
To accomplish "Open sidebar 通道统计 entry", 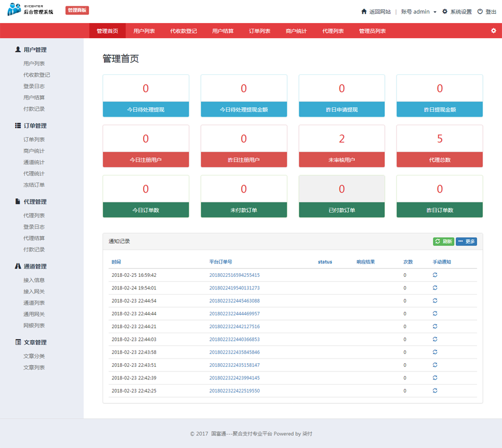I will pyautogui.click(x=34, y=162).
